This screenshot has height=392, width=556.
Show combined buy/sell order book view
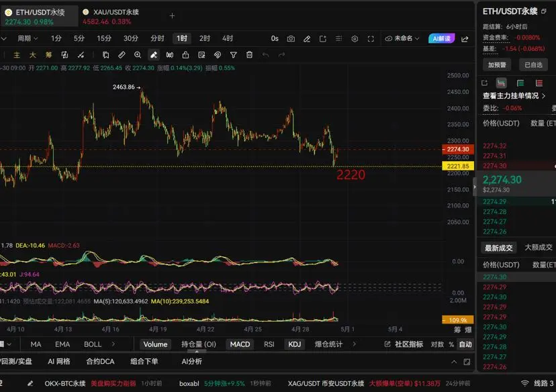(x=501, y=83)
